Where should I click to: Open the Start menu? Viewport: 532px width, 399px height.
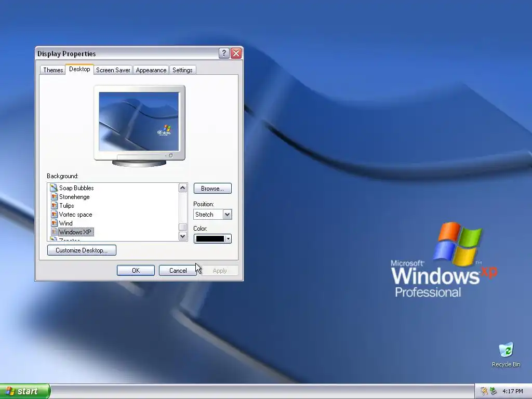pyautogui.click(x=24, y=391)
